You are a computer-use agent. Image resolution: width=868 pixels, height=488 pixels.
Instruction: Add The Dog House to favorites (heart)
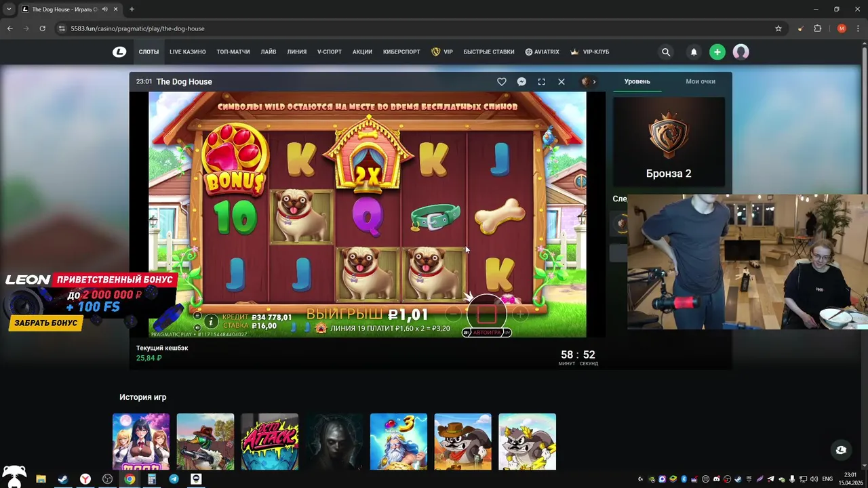502,81
